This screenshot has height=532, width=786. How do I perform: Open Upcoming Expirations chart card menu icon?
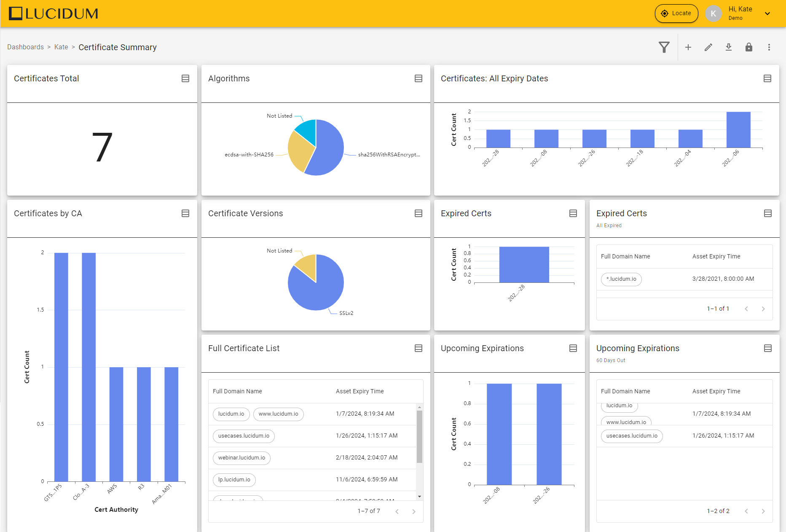(x=573, y=348)
